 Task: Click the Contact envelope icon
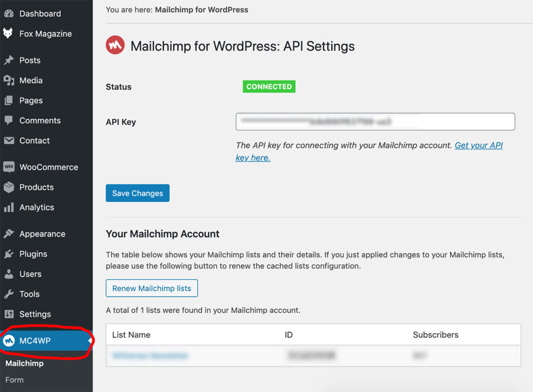point(9,140)
